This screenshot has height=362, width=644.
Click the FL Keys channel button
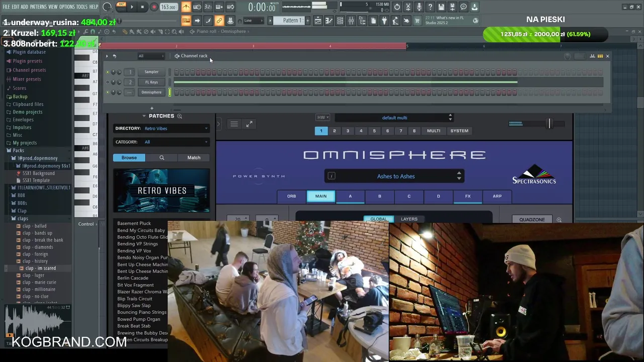click(x=151, y=82)
